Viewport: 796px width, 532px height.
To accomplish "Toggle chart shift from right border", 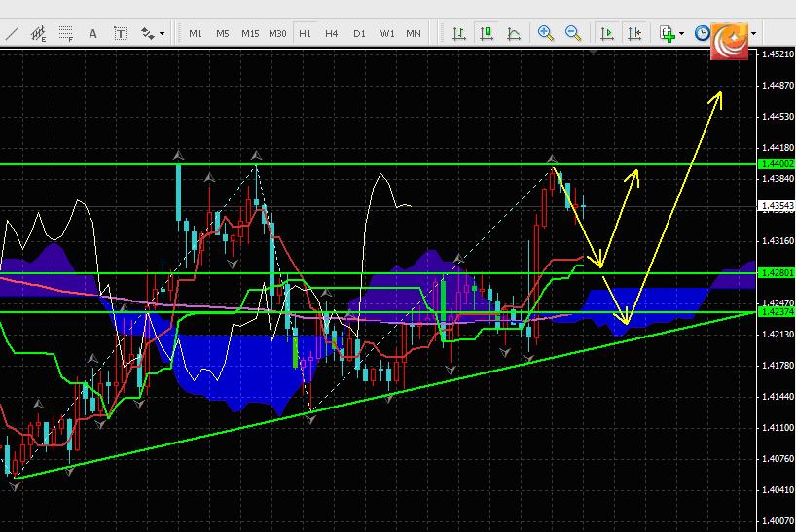I will pos(634,34).
